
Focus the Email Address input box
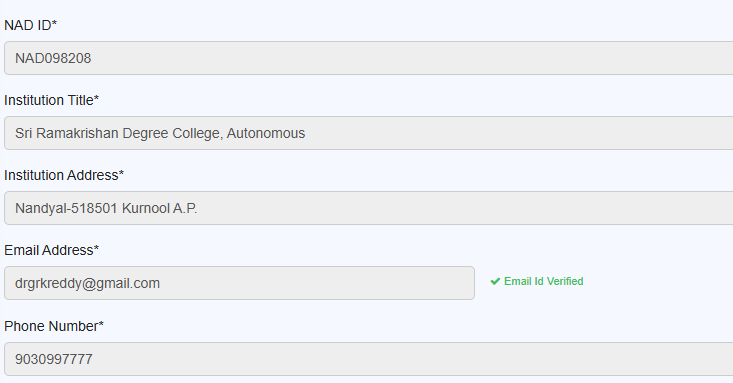click(x=239, y=283)
